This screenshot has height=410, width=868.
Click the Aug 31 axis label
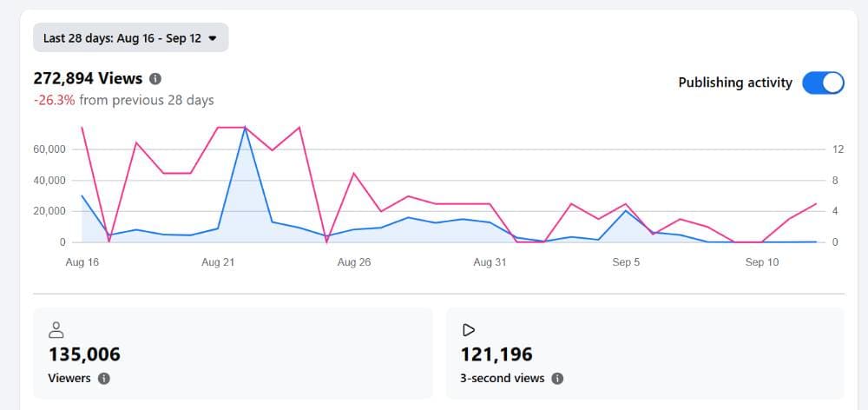coord(490,262)
